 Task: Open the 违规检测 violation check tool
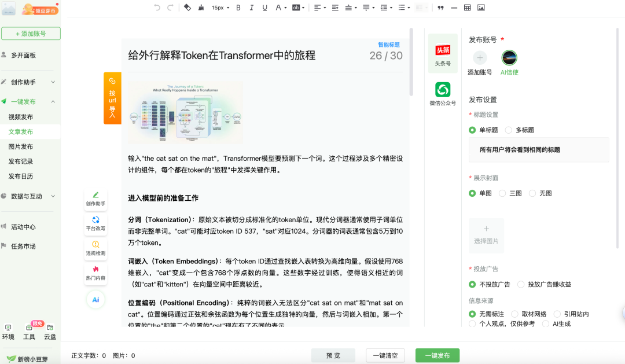click(95, 248)
